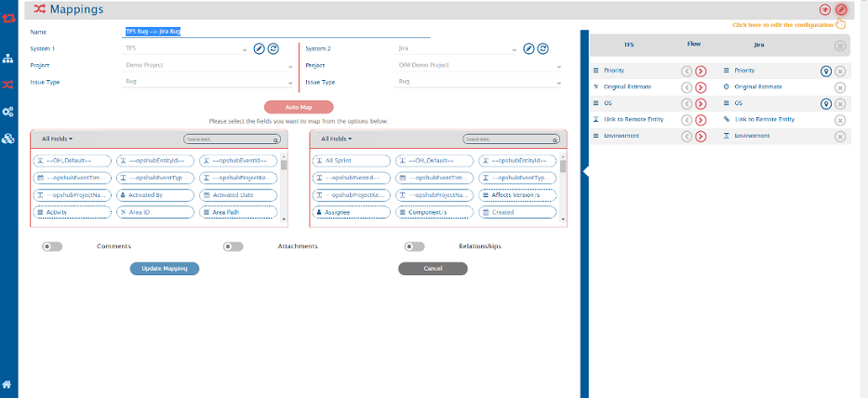This screenshot has width=868, height=398.
Task: Open value mapping pin for OS row
Action: (x=824, y=103)
